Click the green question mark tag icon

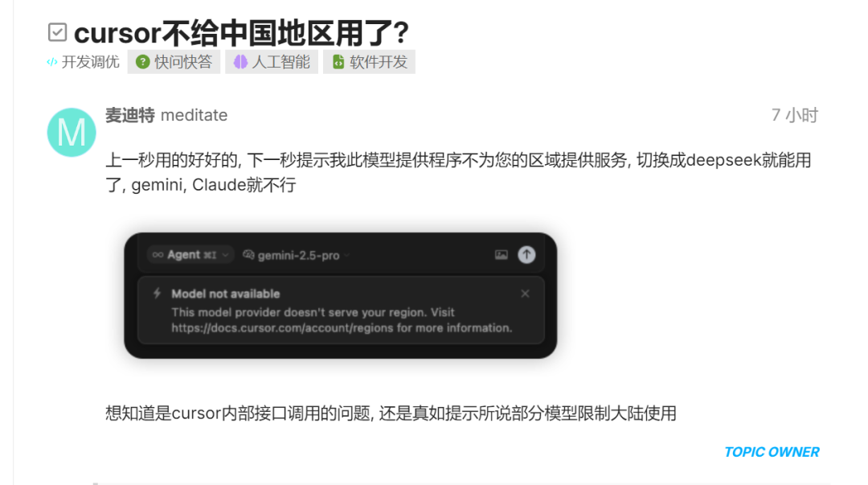tap(143, 62)
